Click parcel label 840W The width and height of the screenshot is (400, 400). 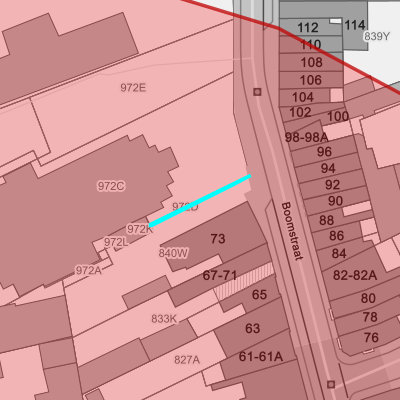173,253
